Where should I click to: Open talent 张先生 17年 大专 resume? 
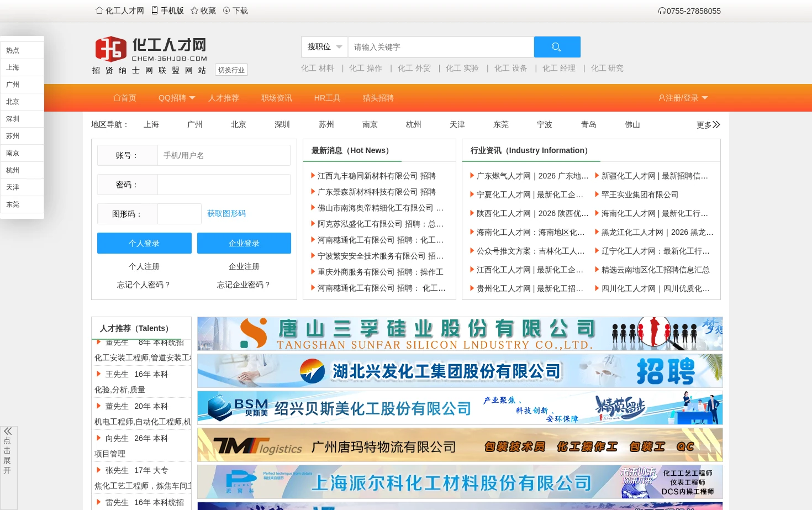pos(137,470)
